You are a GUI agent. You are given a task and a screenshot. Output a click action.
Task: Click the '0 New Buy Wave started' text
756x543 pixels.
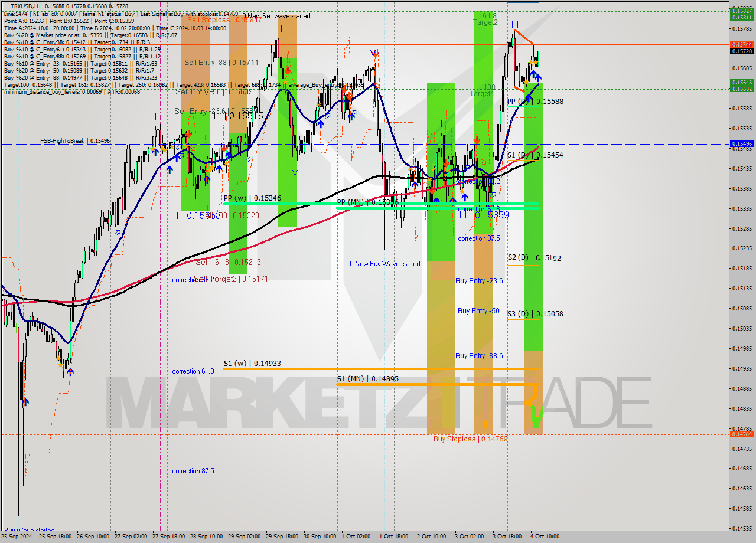pos(385,264)
